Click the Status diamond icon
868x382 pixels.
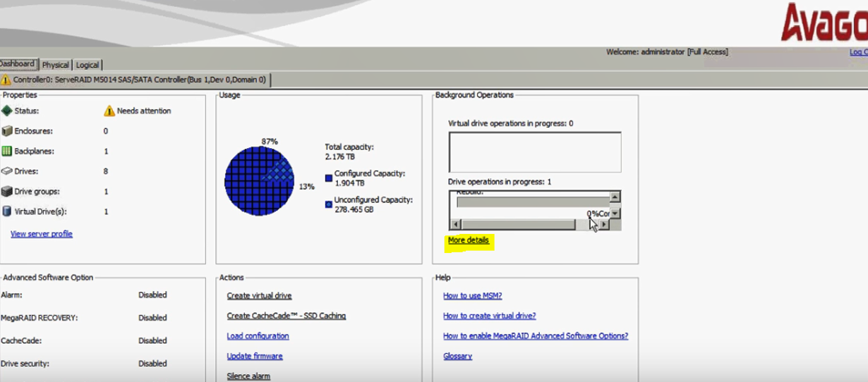pyautogui.click(x=7, y=111)
